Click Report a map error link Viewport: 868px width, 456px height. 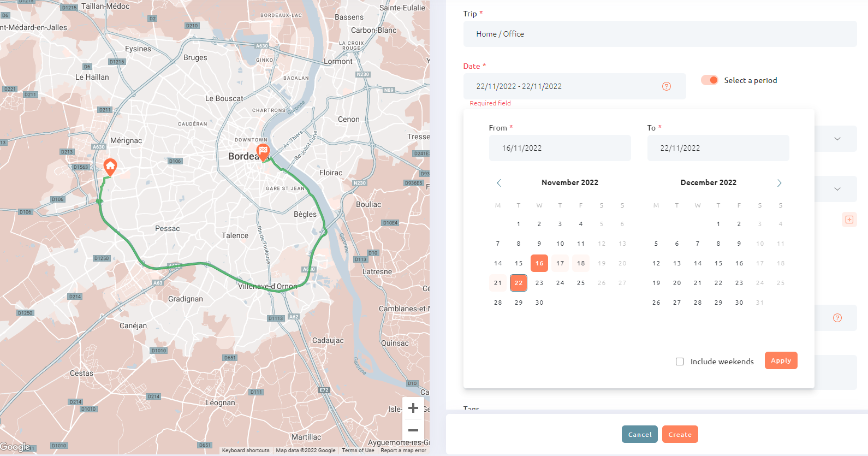click(x=403, y=451)
